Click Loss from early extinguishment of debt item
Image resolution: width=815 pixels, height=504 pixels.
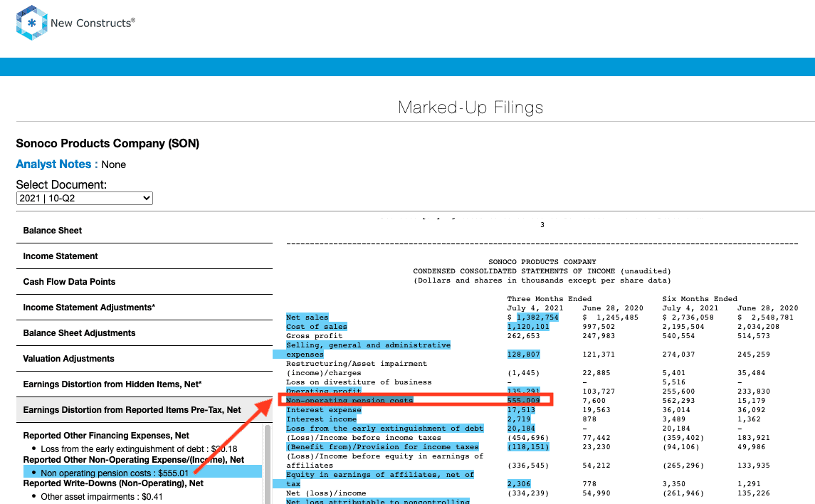click(x=139, y=449)
